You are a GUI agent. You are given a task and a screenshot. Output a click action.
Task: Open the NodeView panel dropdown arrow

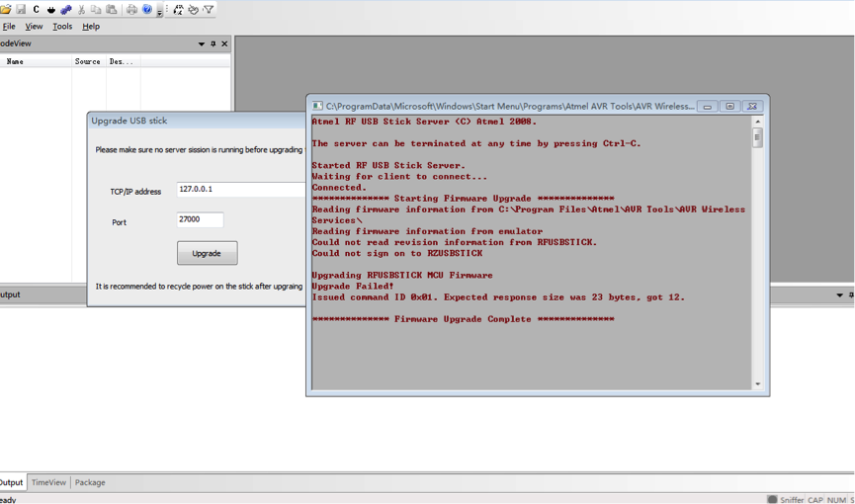[x=202, y=43]
